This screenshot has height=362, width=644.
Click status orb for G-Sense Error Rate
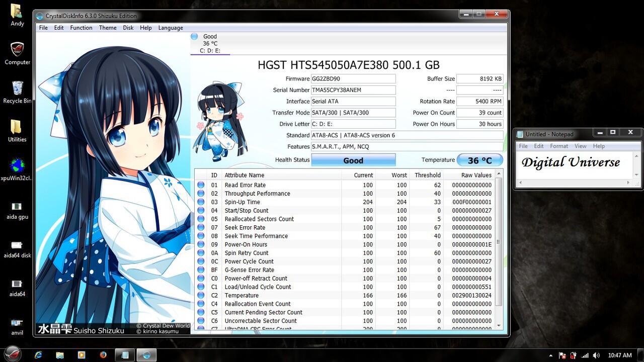click(201, 270)
